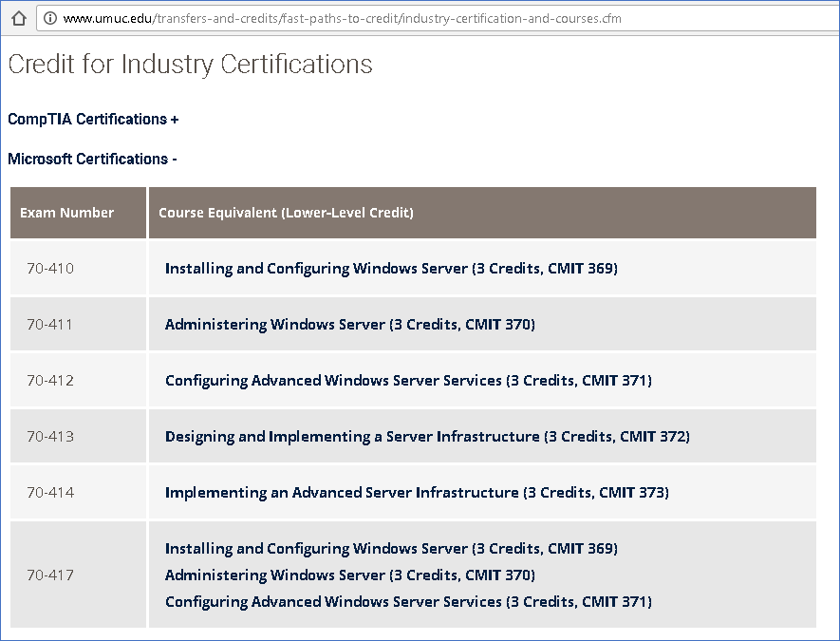Select exam number 70-411 cell
Viewport: 840px width, 641px height.
click(x=78, y=324)
